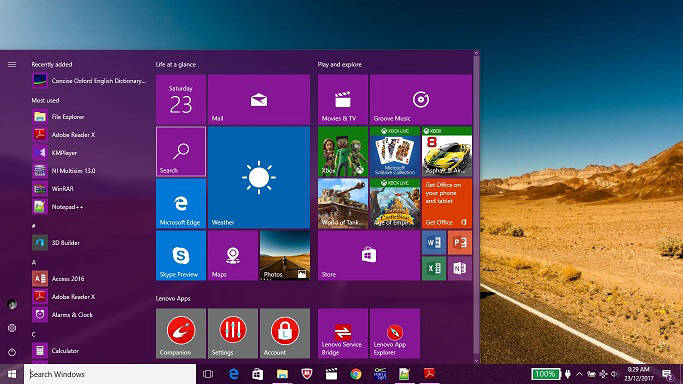Open the Lenovo Companion tile
This screenshot has width=683, height=384.
coord(181,333)
